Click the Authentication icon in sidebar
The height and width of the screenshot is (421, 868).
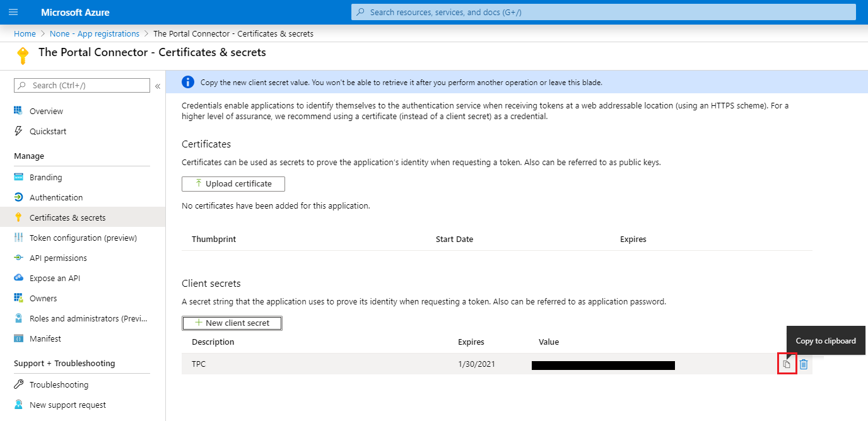point(18,197)
